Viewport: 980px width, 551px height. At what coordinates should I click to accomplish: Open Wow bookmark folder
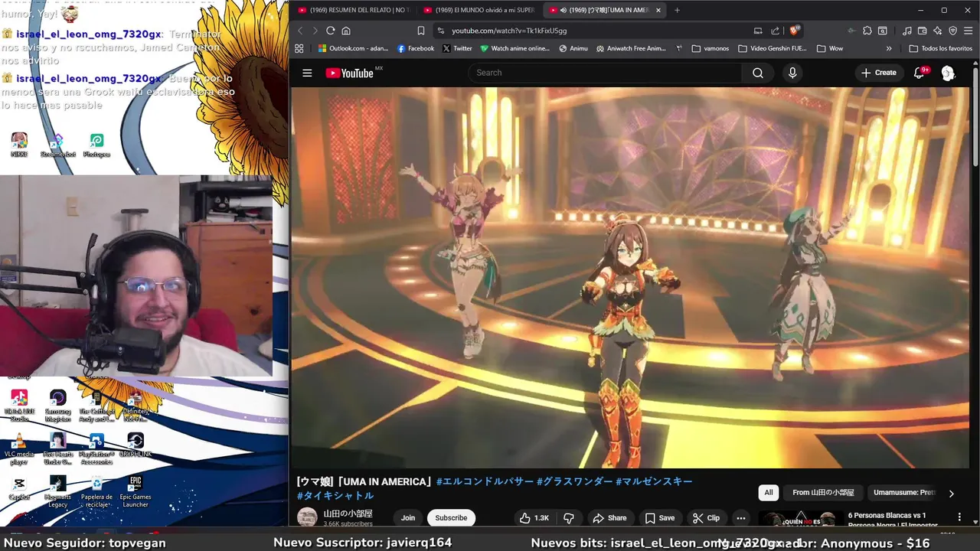(830, 48)
